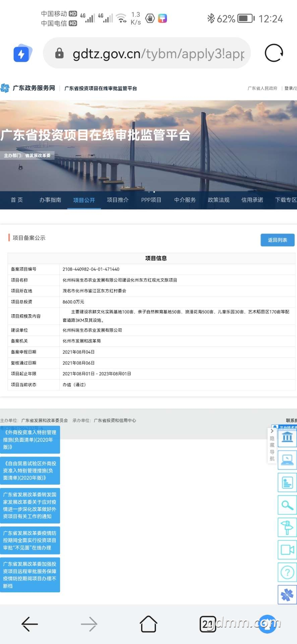The height and width of the screenshot is (644, 297).
Task: Open the 中介服务 navigation tab
Action: coord(185,200)
